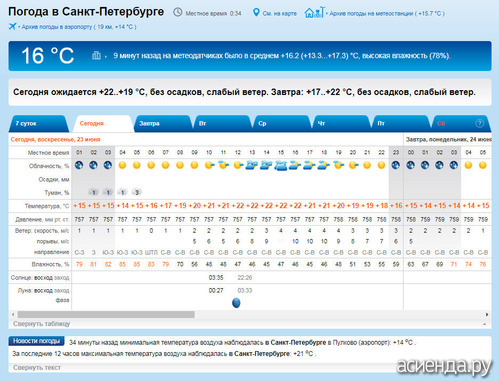This screenshot has height=381, width=499.
Task: Click wind direction ШТЛ at hour 06
Action: point(151,253)
